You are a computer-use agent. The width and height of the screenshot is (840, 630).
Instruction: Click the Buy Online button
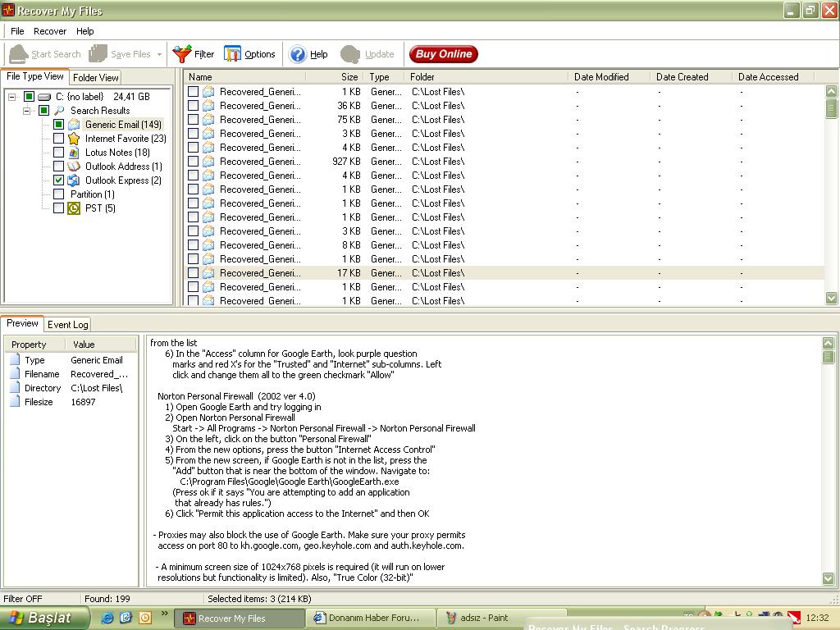tap(444, 53)
